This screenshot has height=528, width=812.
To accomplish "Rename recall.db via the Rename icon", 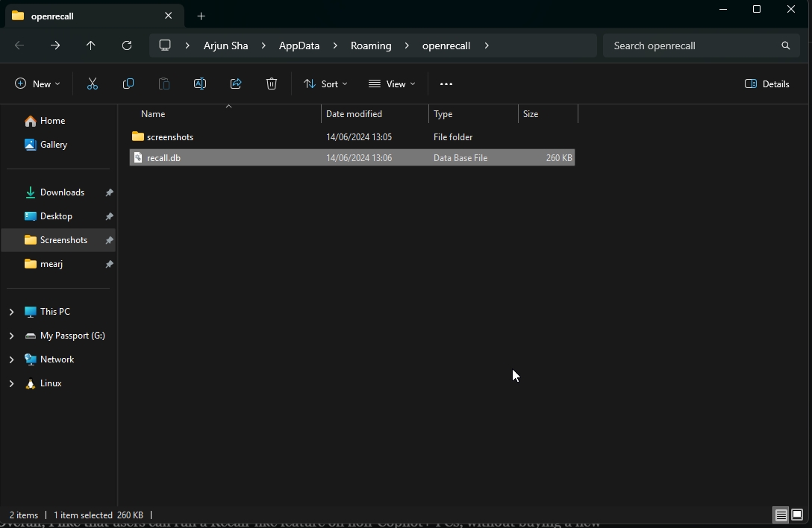I will tap(199, 84).
